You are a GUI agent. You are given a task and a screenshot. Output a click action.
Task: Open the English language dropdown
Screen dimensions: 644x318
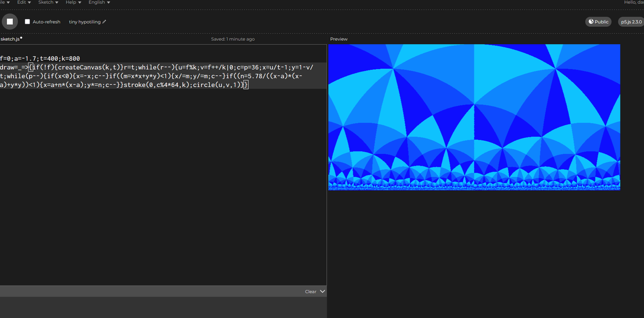(x=99, y=3)
